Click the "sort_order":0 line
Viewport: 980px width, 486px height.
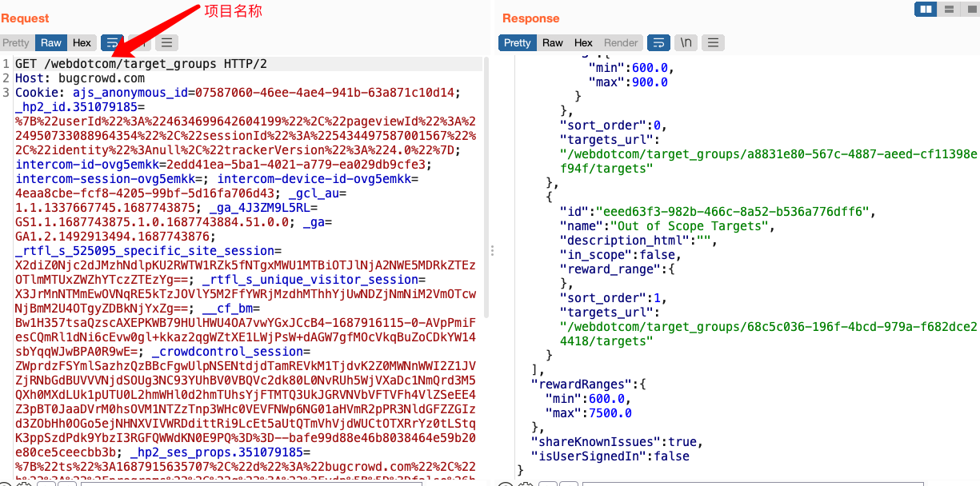click(613, 125)
